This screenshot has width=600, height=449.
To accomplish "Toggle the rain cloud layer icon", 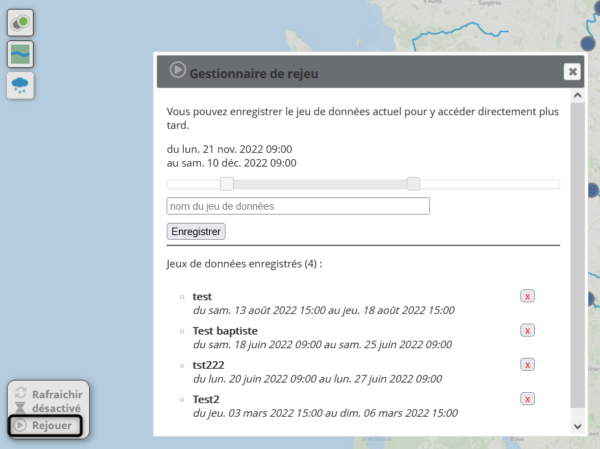I will click(x=21, y=86).
